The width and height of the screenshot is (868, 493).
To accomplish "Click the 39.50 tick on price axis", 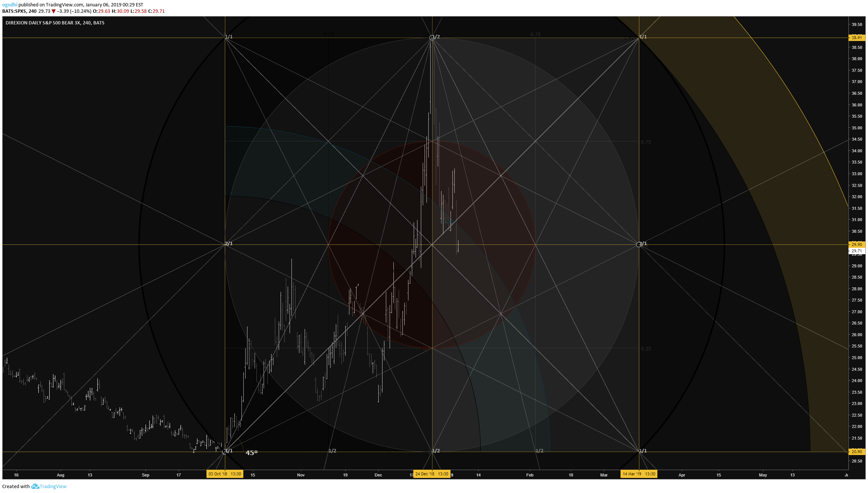I will (857, 24).
